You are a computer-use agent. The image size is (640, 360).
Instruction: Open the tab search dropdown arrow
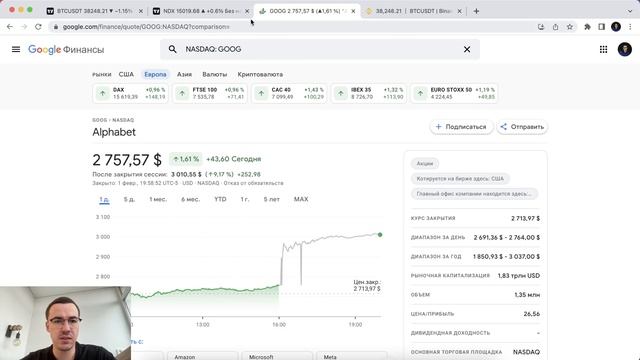[630, 11]
